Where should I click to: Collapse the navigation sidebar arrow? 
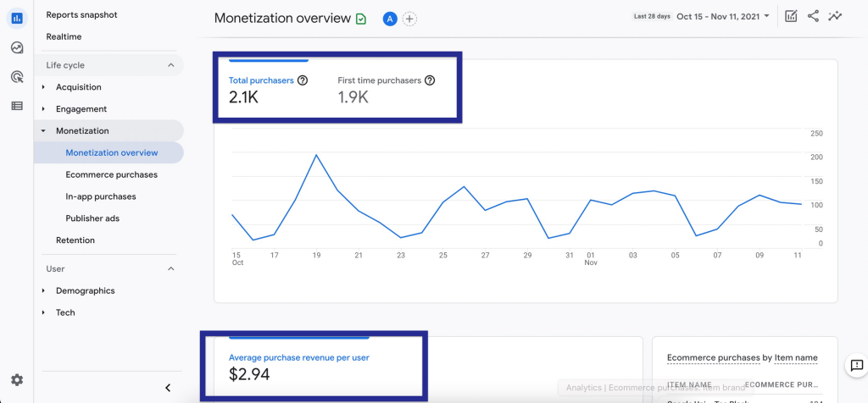click(x=169, y=388)
